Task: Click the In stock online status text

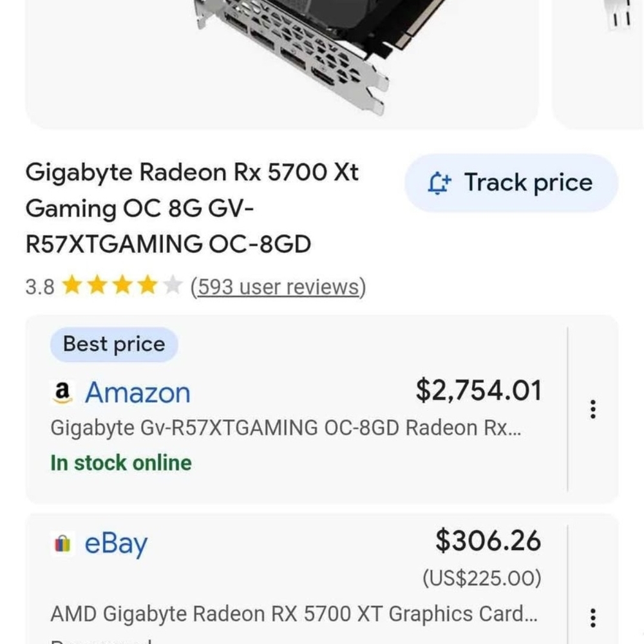Action: [120, 462]
